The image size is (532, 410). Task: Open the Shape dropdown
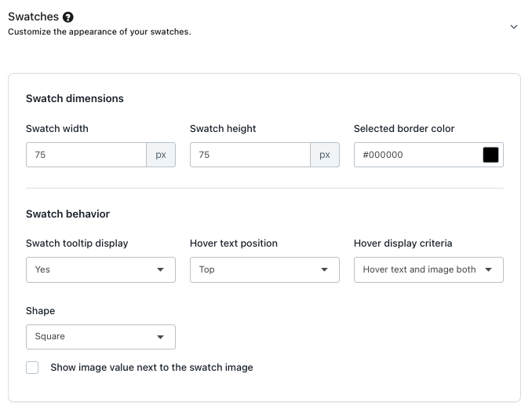click(x=100, y=336)
